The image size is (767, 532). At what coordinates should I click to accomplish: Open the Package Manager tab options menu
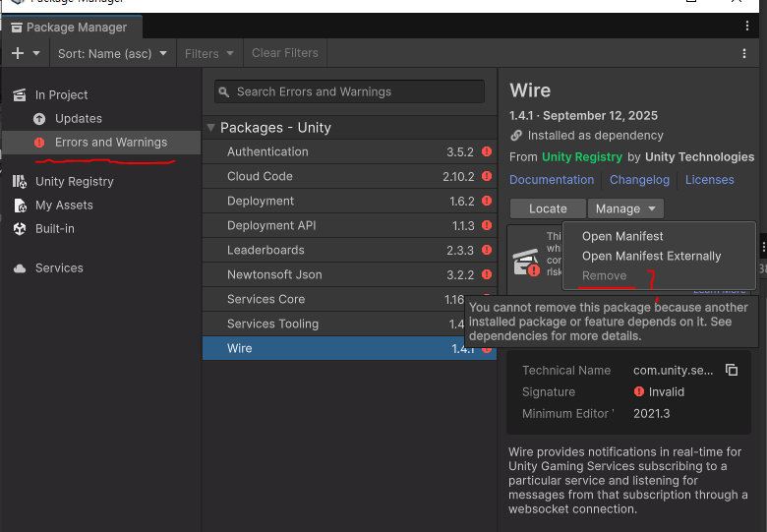tap(747, 26)
